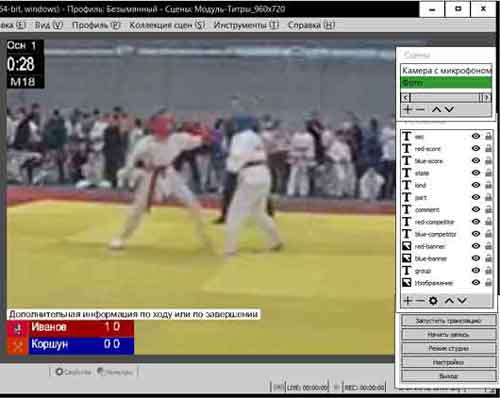
Task: Click scenes list horizontal scrollbar right arrow
Action: (487, 98)
